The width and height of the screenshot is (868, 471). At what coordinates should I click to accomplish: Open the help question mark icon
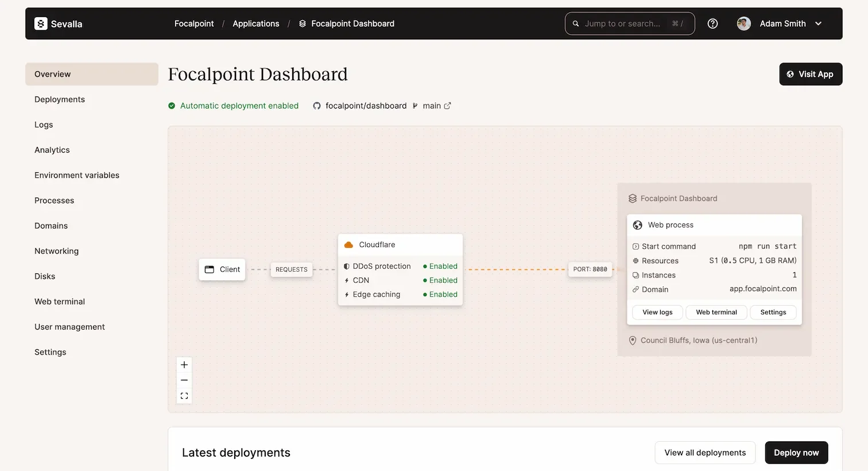[x=712, y=24]
